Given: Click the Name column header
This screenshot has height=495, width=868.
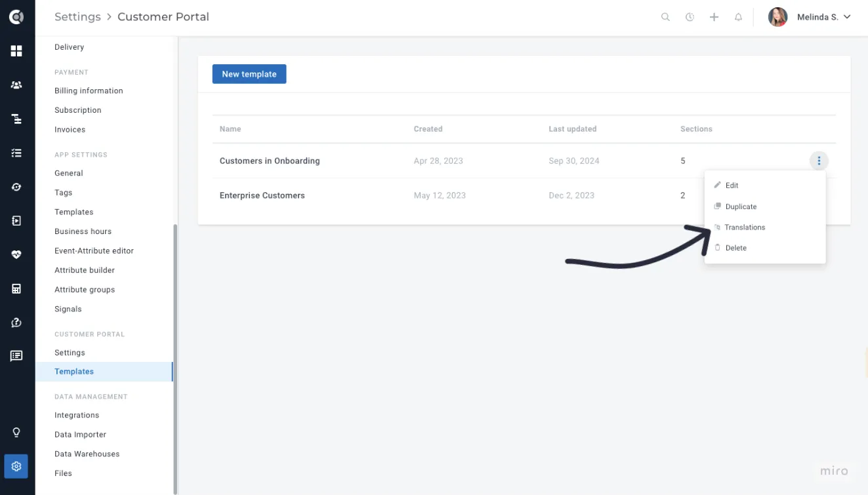Looking at the screenshot, I should 230,129.
